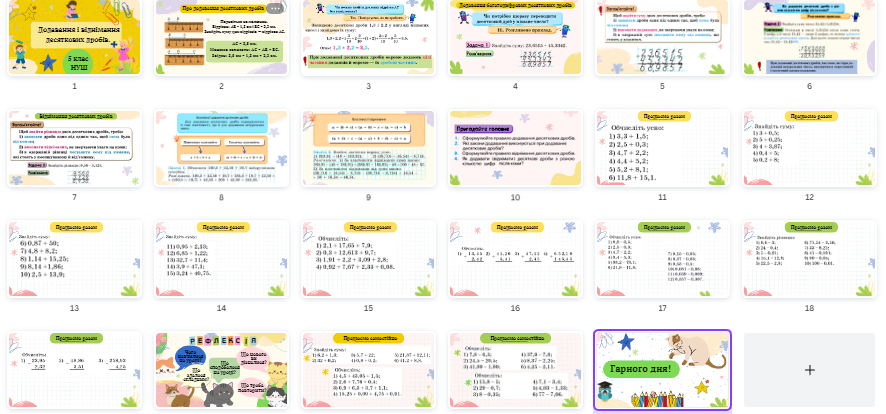Viewport: 886px width, 414px height.
Task: Select slide 19 thumbnail with three subtractions
Action: point(74,370)
